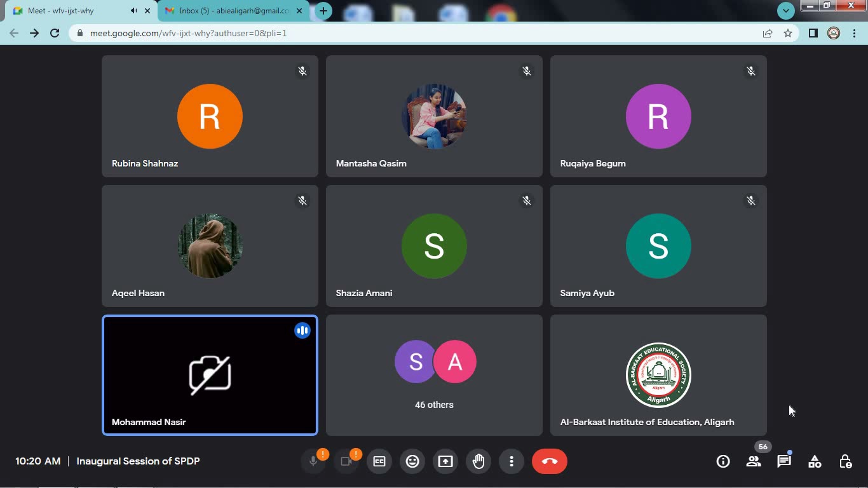
Task: Open the chat with everyone panel
Action: (784, 461)
